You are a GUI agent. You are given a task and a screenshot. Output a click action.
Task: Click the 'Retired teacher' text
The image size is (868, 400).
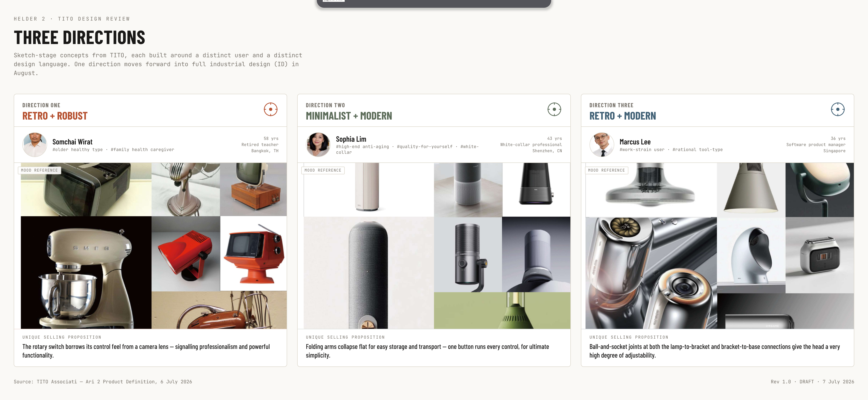pyautogui.click(x=260, y=145)
